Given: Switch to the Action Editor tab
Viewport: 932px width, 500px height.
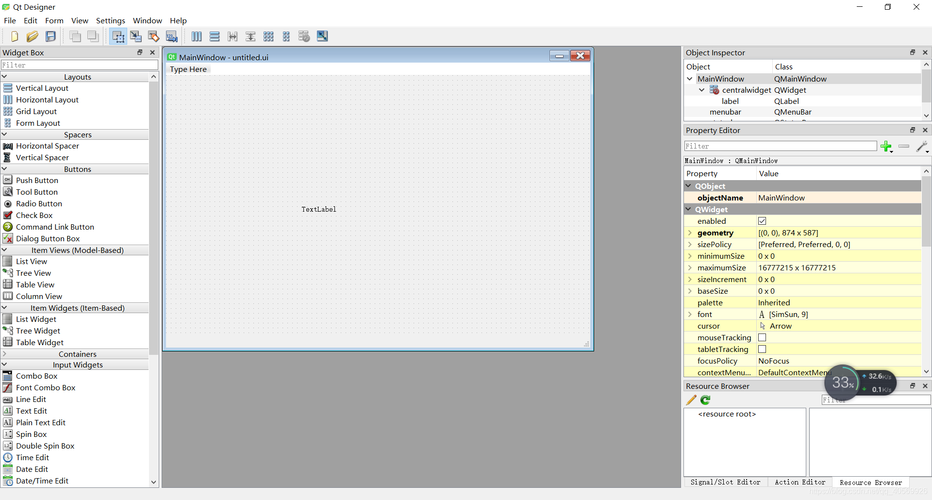Looking at the screenshot, I should click(x=800, y=482).
